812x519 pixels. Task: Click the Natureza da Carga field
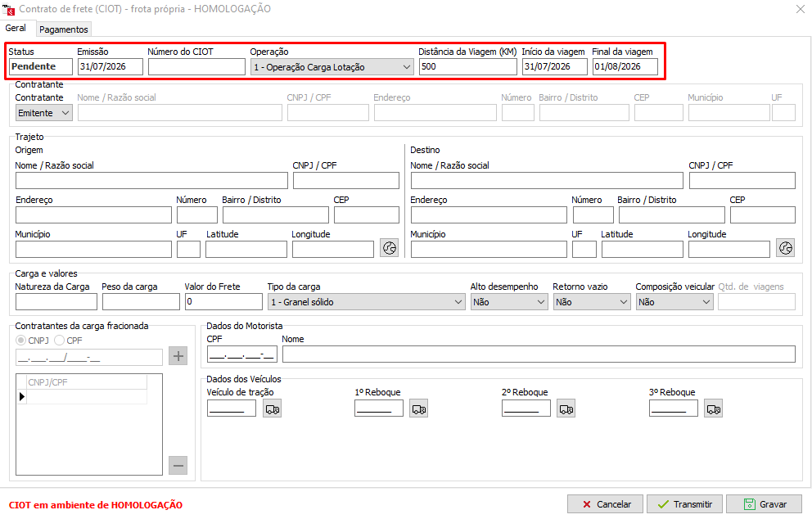point(56,301)
